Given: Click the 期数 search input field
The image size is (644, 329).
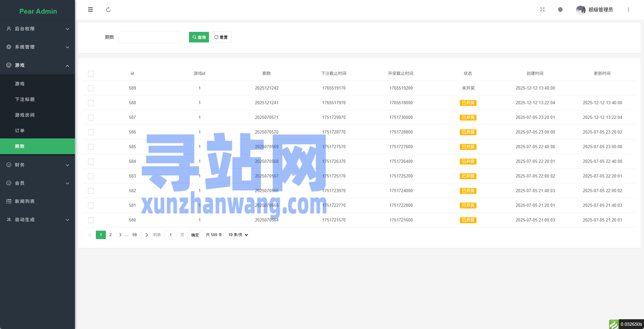Looking at the screenshot, I should (150, 37).
